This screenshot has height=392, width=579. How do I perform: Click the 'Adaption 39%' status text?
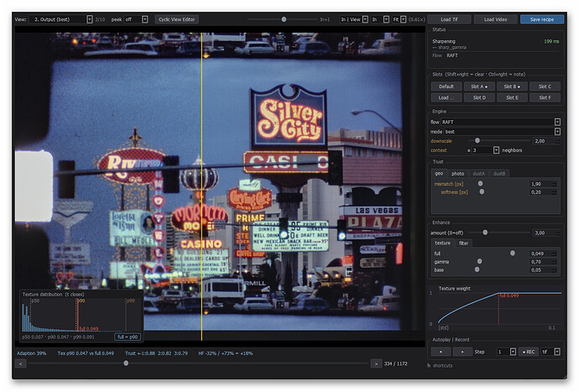(x=32, y=353)
